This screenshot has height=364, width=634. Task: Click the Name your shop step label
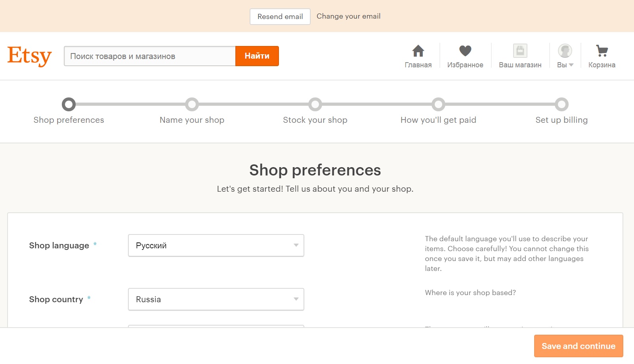point(192,120)
